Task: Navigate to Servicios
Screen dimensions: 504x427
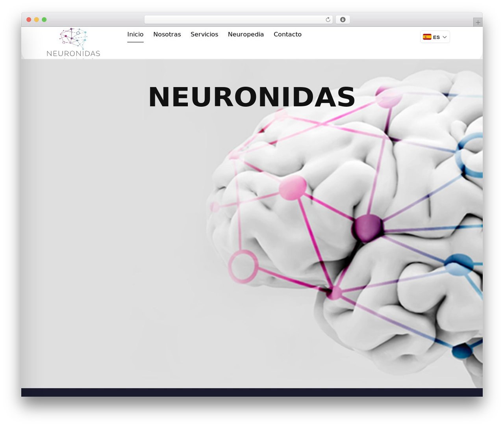Action: click(x=204, y=34)
